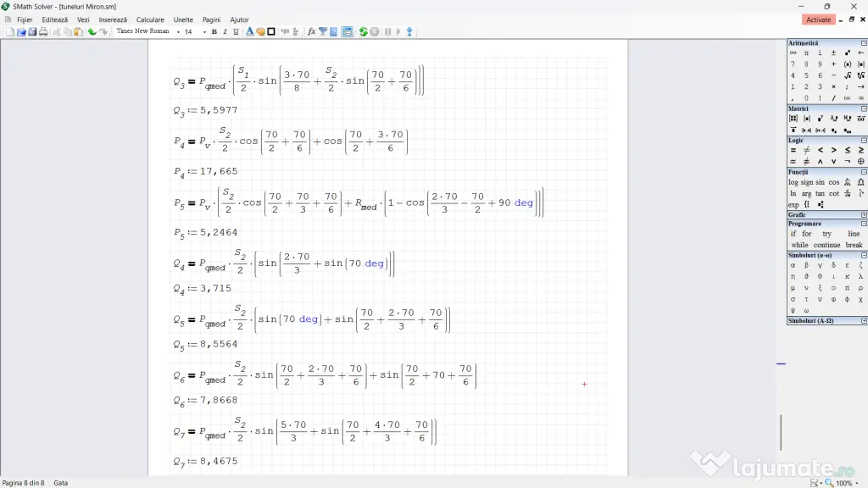Image resolution: width=868 pixels, height=488 pixels.
Task: Open the Editează menu
Action: [x=55, y=19]
